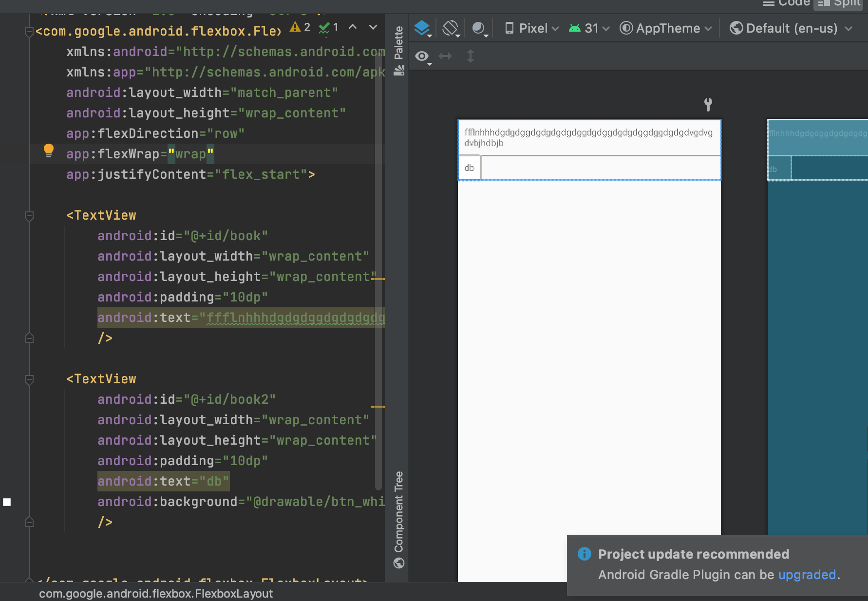Open the Select Design Surface layers icon
This screenshot has height=601, width=868.
point(422,28)
